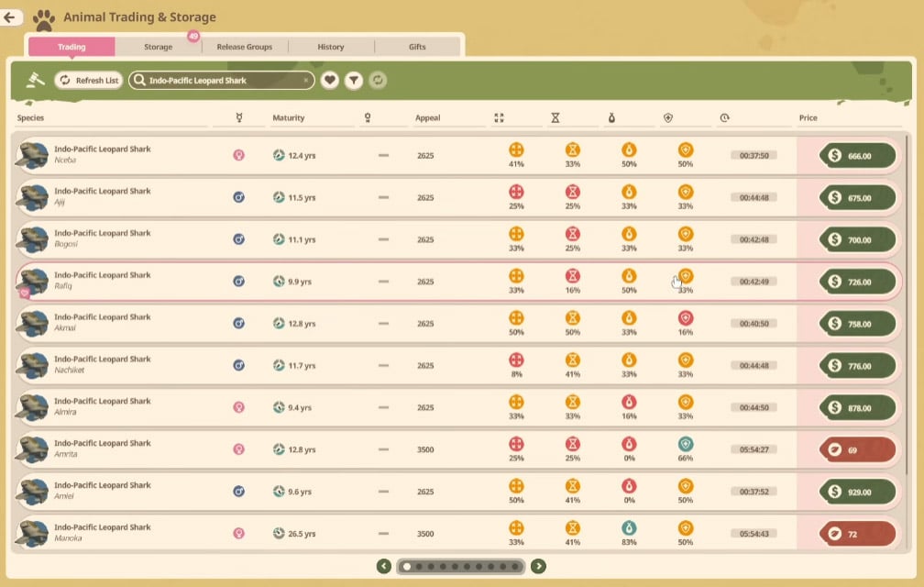Sort by the immunity shield column
The width and height of the screenshot is (924, 587).
(667, 118)
